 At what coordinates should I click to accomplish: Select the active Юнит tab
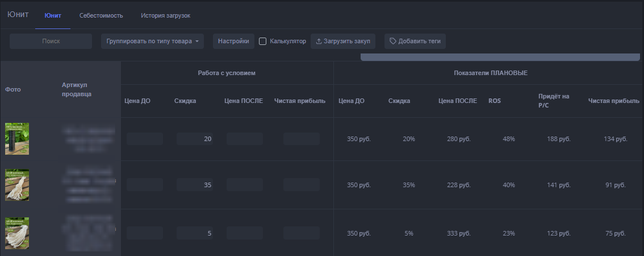[53, 15]
